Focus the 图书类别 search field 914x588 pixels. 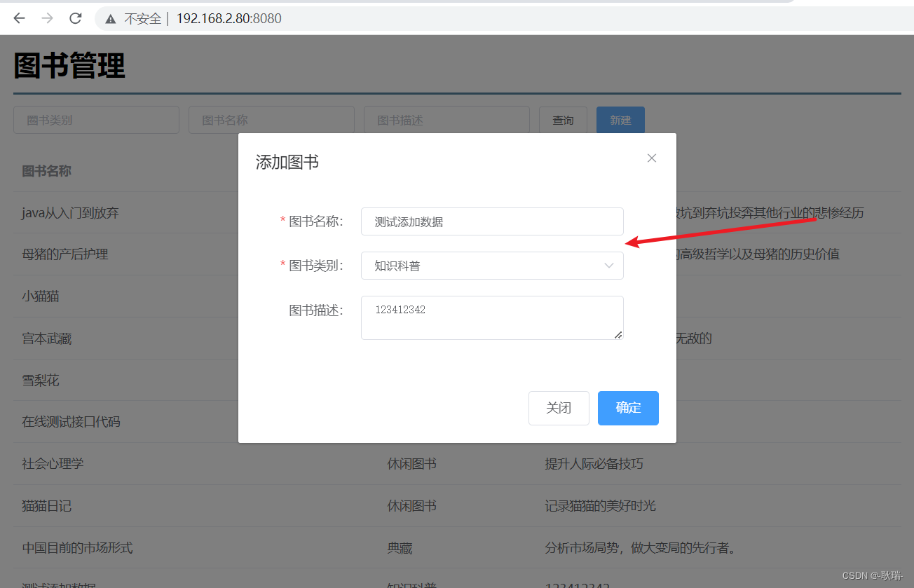tap(96, 120)
